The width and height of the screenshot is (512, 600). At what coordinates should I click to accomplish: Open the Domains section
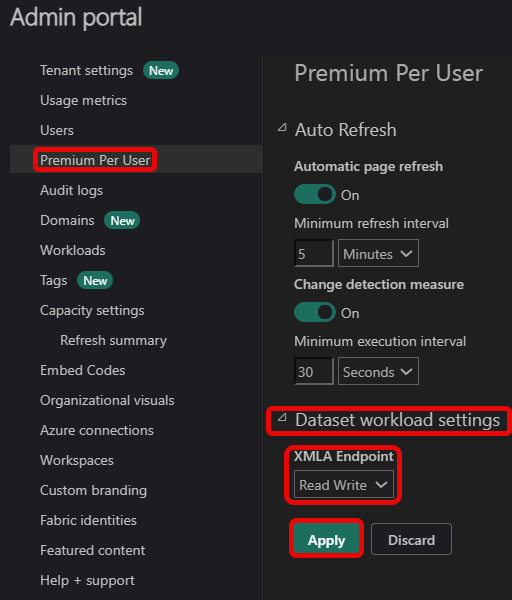(67, 220)
